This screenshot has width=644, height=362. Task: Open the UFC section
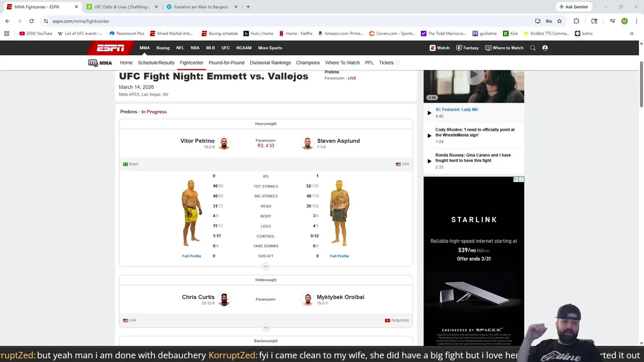click(225, 48)
